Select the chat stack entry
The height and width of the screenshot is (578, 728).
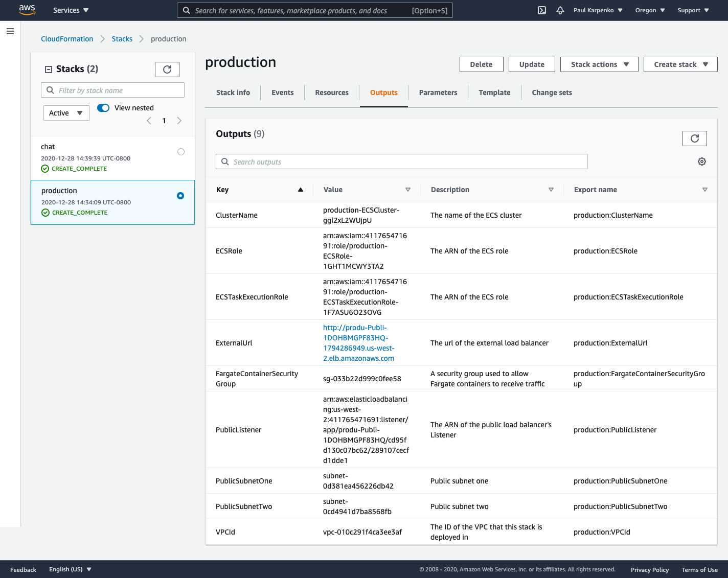click(x=112, y=157)
